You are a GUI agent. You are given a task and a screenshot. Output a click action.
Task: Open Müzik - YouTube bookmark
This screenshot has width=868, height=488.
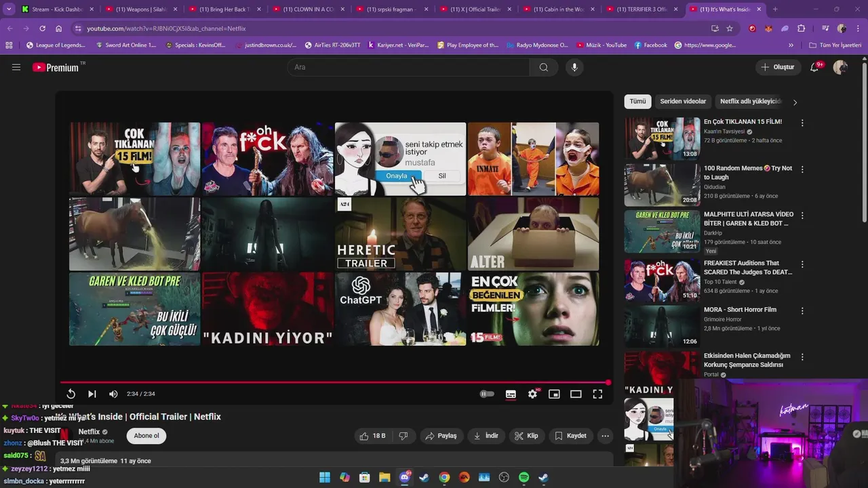[x=601, y=45]
